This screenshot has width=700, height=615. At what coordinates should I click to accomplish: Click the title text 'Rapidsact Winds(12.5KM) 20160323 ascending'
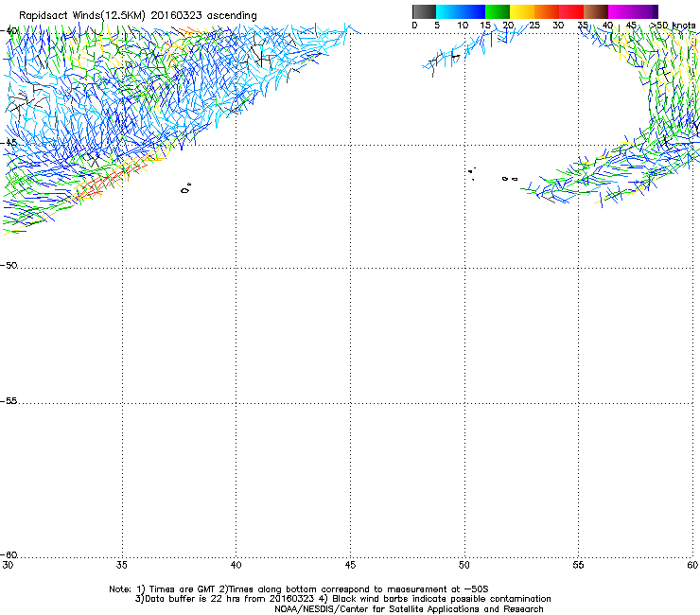(138, 16)
